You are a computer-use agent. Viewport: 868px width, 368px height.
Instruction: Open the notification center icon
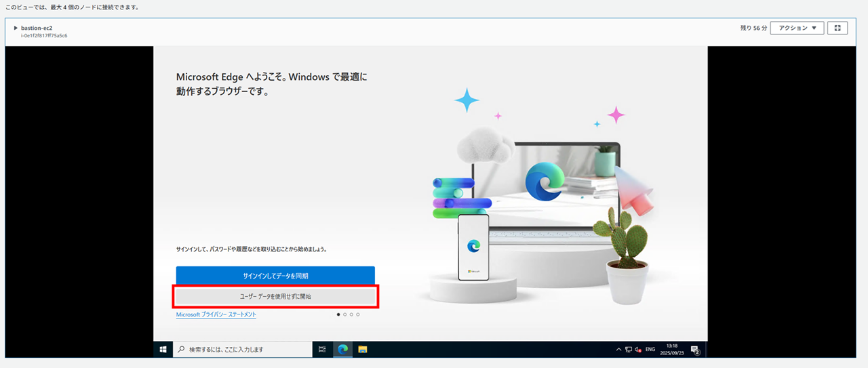coord(695,350)
